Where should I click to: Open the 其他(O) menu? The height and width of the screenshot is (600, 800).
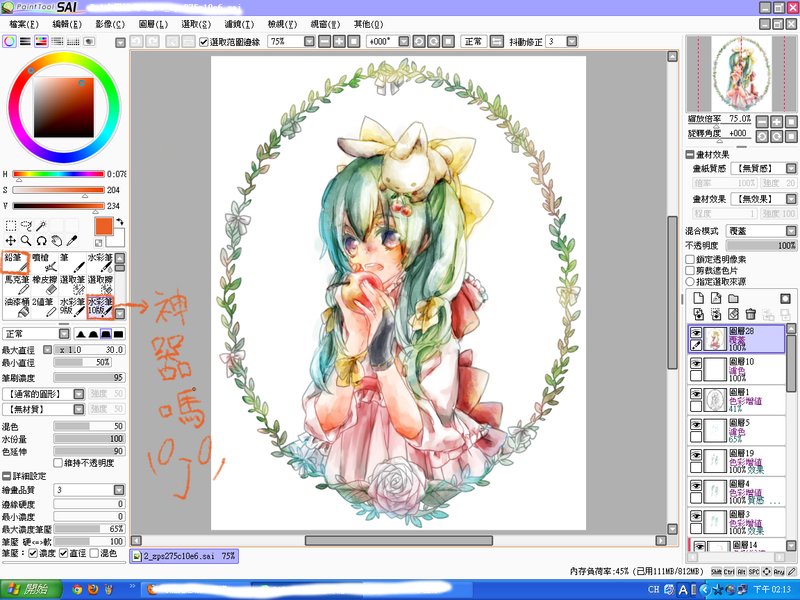coord(368,24)
